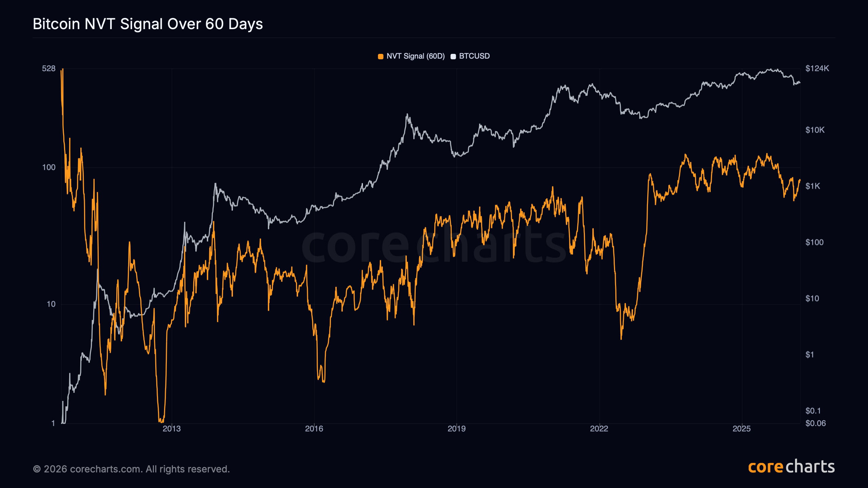Image resolution: width=868 pixels, height=488 pixels.
Task: Select the 2016 x-axis label
Action: tap(314, 429)
